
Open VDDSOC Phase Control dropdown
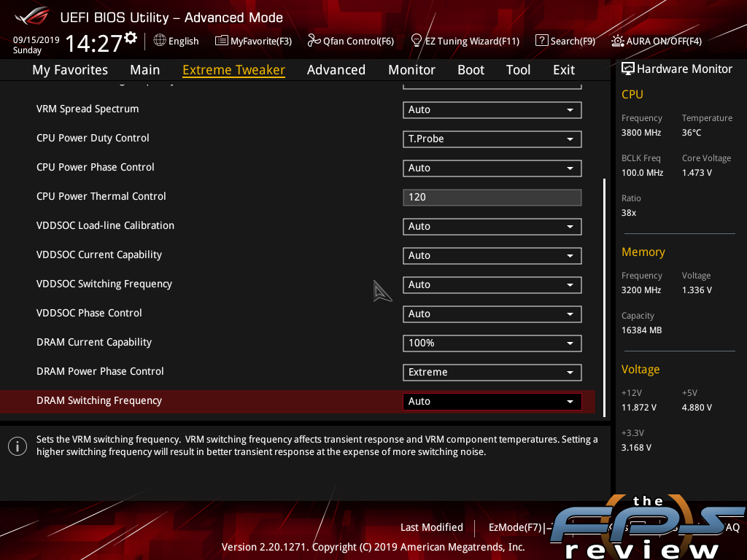(492, 314)
